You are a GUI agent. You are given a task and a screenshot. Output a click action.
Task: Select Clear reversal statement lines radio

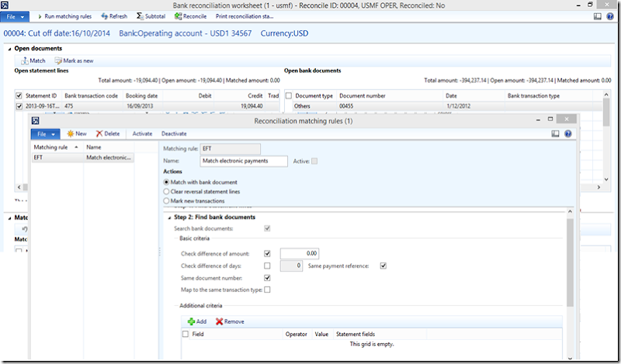166,191
